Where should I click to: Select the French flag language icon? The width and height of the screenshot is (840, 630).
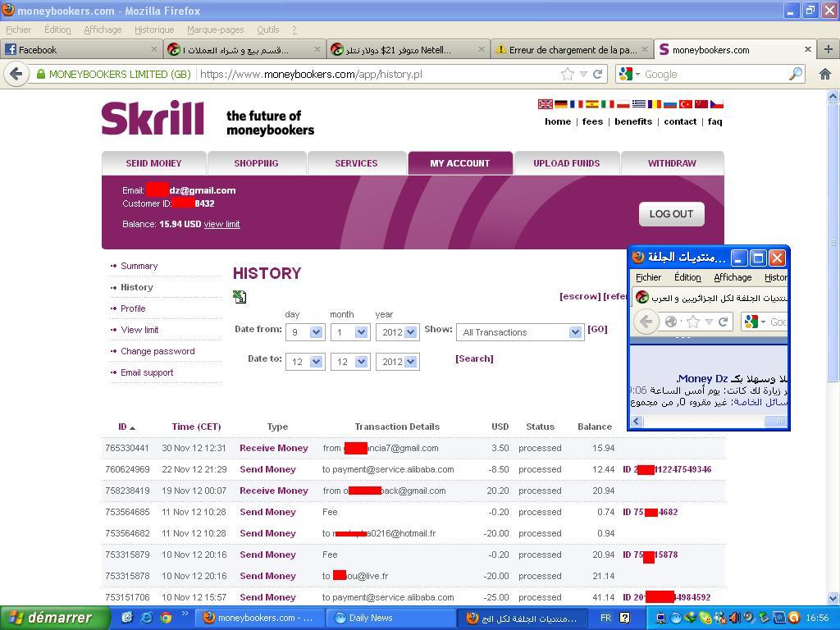pyautogui.click(x=576, y=104)
